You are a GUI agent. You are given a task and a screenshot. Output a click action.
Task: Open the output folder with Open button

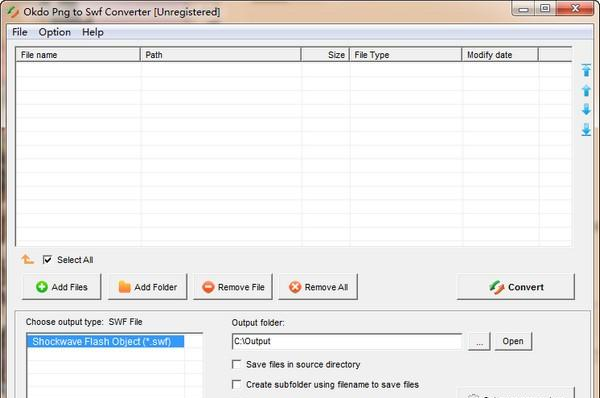(x=513, y=341)
